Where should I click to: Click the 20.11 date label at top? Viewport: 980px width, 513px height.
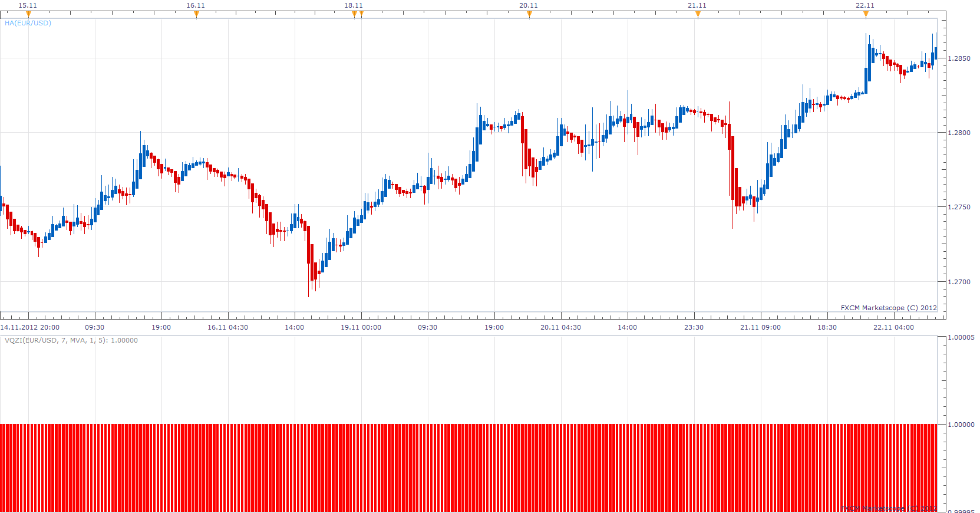click(529, 5)
